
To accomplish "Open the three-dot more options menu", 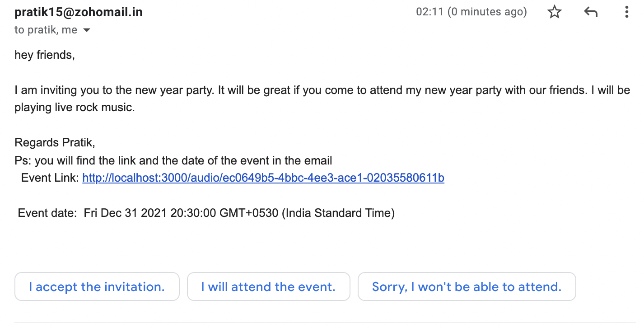I will pyautogui.click(x=626, y=12).
